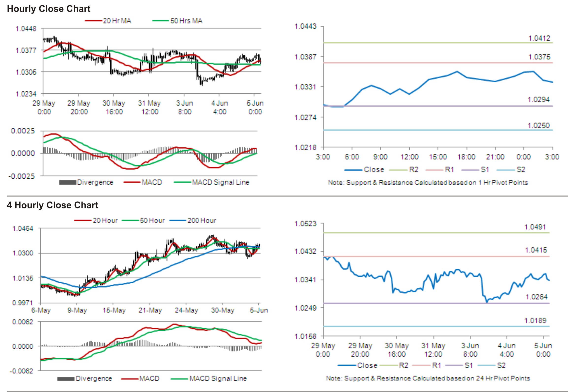
Task: Click the "1.0341" y-axis label
Action: (305, 280)
